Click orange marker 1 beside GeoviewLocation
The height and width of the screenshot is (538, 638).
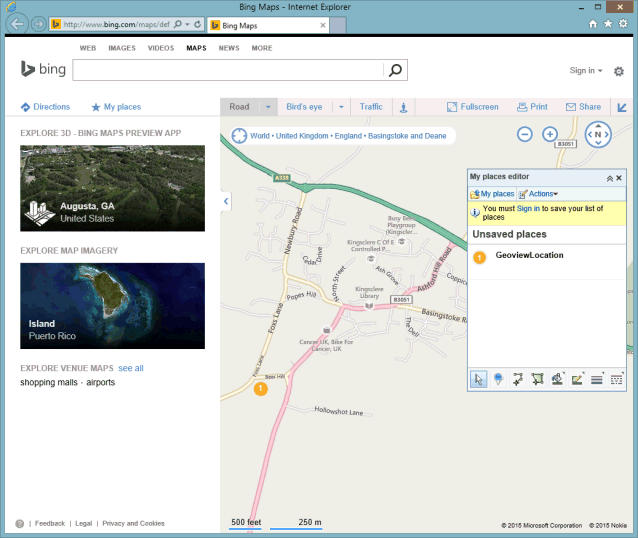pos(480,257)
